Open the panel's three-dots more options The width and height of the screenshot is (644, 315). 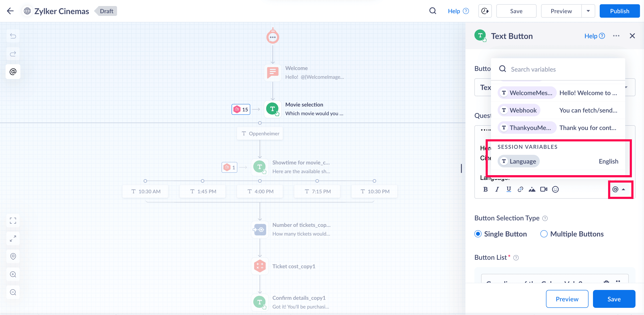pos(616,36)
